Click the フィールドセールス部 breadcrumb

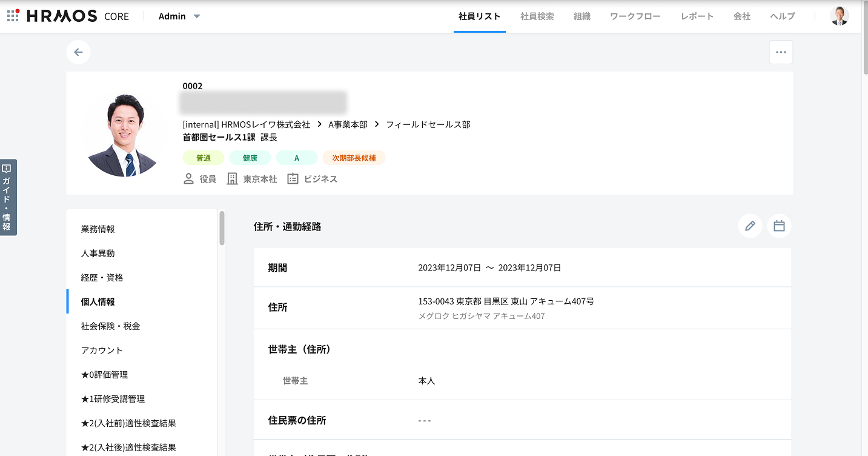point(428,124)
